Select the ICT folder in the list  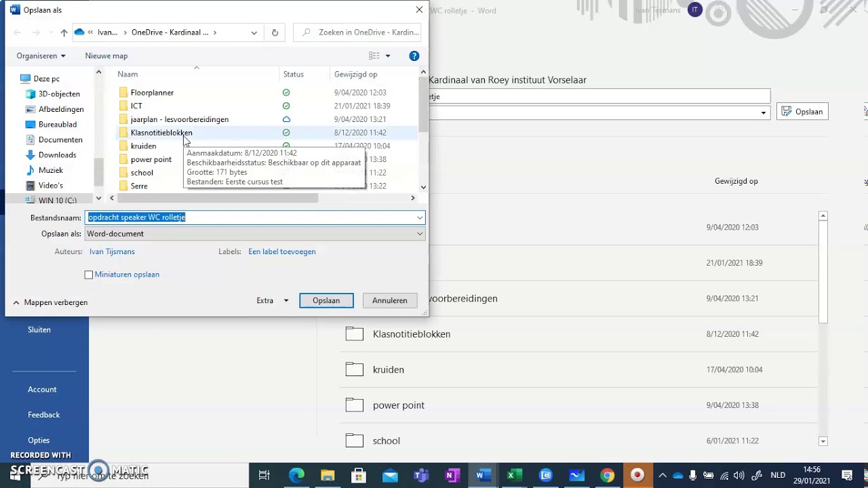(x=136, y=106)
